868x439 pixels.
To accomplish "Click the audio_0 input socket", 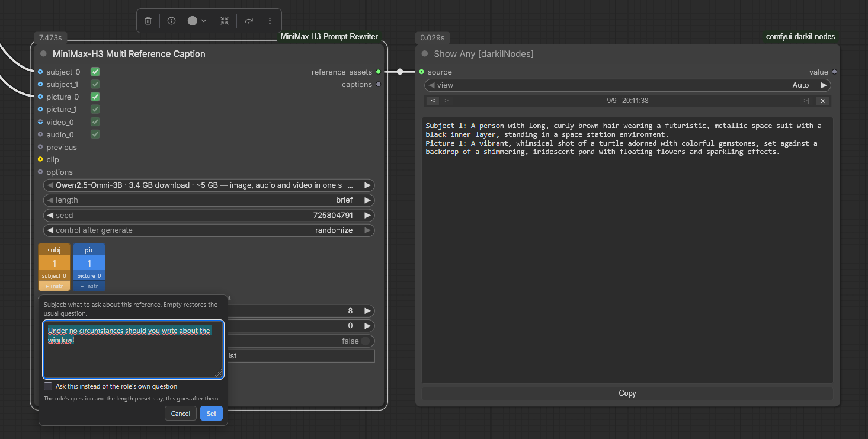I will (x=40, y=134).
